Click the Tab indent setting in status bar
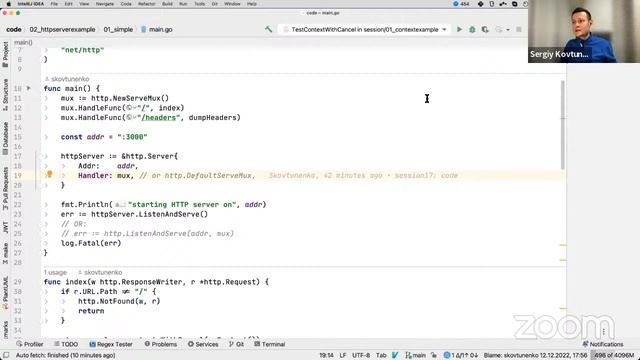 [x=381, y=355]
